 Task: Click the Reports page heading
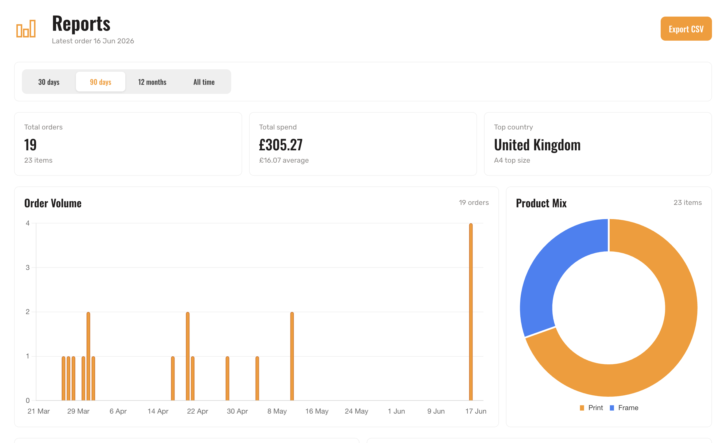81,23
